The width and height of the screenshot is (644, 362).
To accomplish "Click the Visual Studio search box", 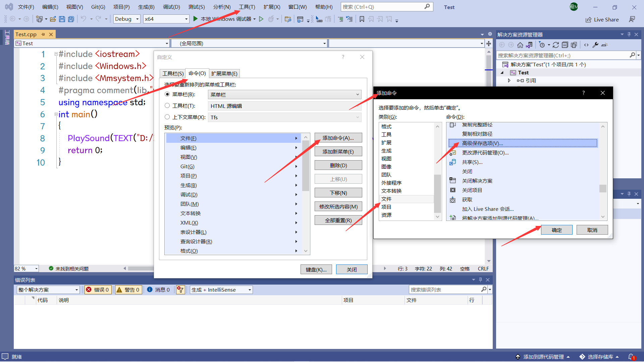I will click(382, 7).
